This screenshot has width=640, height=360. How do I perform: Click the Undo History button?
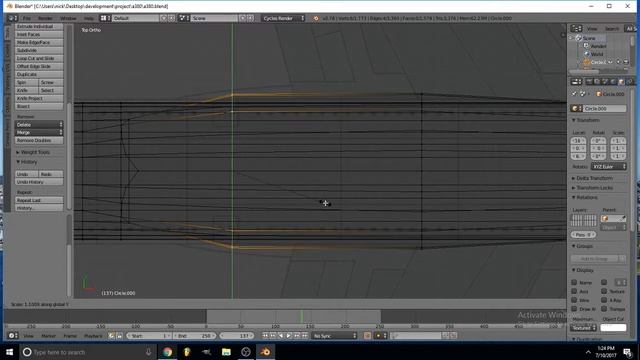pyautogui.click(x=39, y=182)
